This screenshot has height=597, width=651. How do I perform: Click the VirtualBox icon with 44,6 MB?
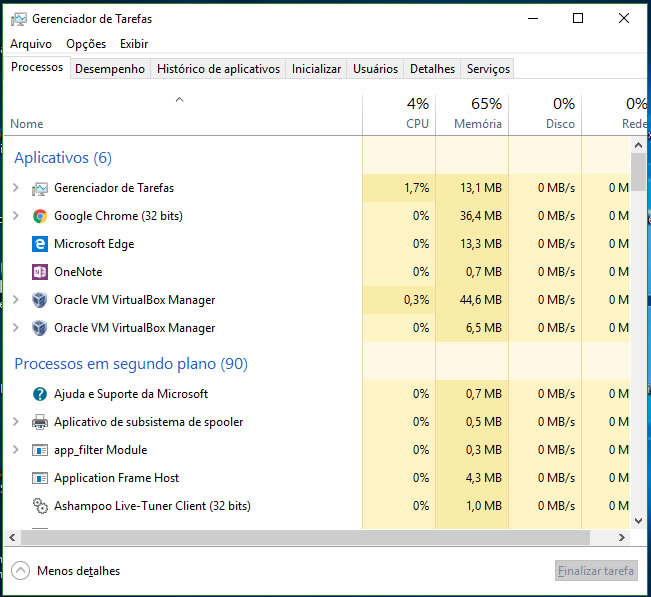coord(40,300)
